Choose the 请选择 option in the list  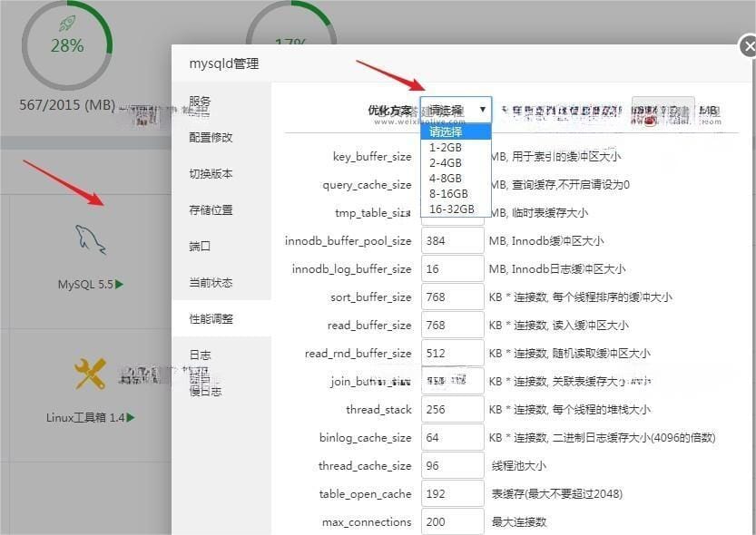coord(456,131)
